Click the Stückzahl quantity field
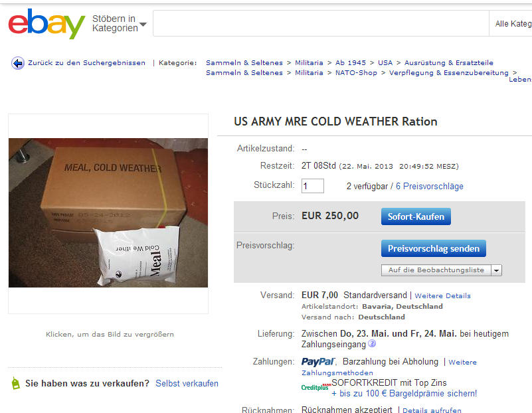532x413 pixels. [312, 186]
